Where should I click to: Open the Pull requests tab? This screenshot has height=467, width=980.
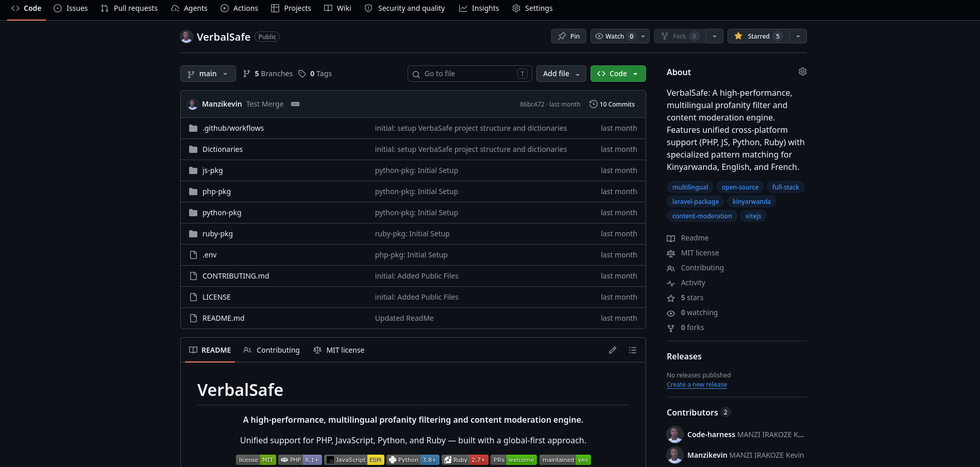click(129, 8)
